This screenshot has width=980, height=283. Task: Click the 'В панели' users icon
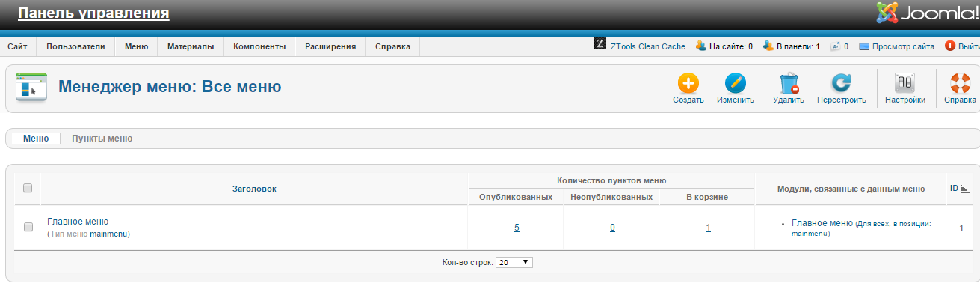tap(768, 46)
